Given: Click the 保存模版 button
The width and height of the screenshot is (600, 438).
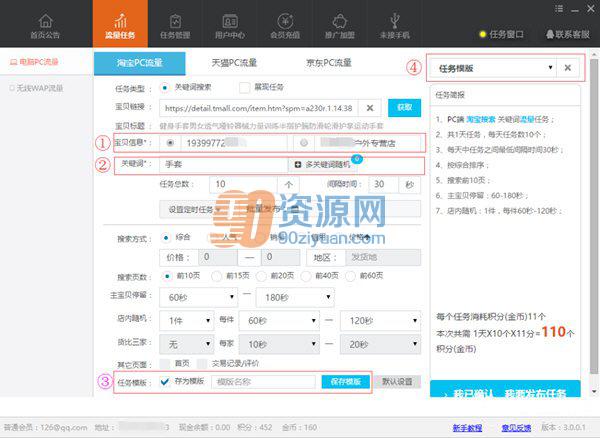Looking at the screenshot, I should (x=346, y=381).
